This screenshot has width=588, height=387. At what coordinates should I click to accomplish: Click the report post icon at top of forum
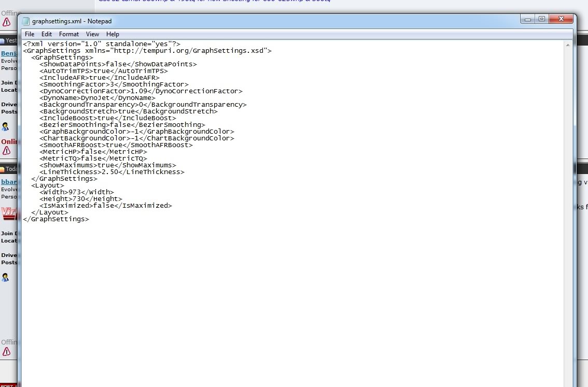6,22
